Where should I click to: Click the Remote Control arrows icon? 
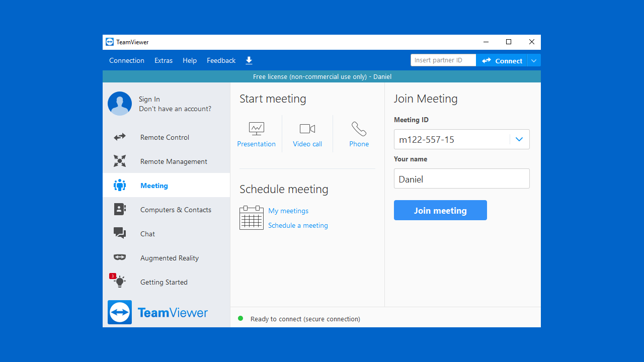click(x=120, y=137)
